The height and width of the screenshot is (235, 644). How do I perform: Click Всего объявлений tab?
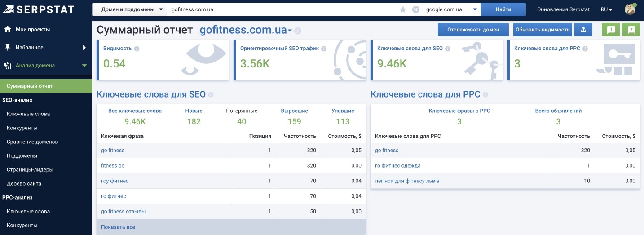click(x=558, y=116)
